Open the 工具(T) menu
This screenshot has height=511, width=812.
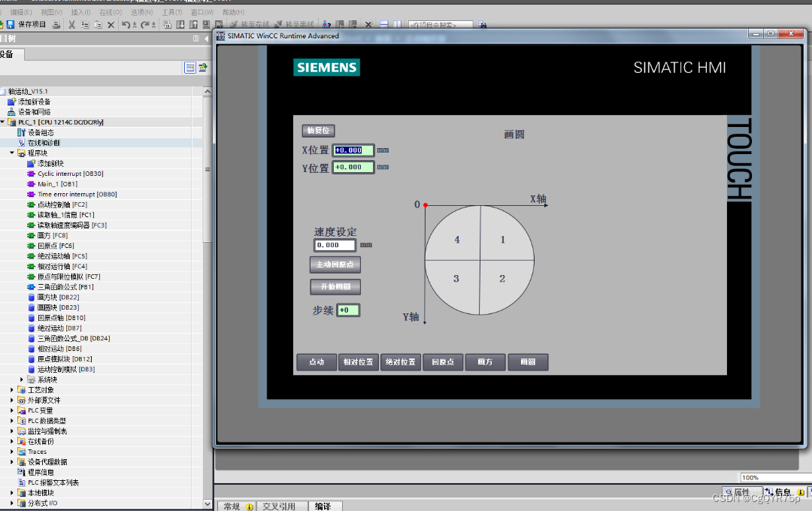pyautogui.click(x=172, y=12)
